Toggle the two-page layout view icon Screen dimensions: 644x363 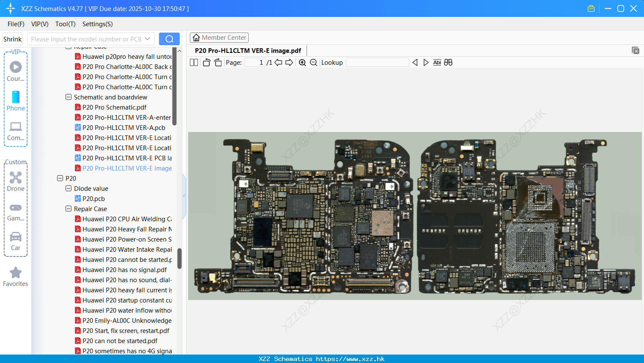click(x=194, y=63)
